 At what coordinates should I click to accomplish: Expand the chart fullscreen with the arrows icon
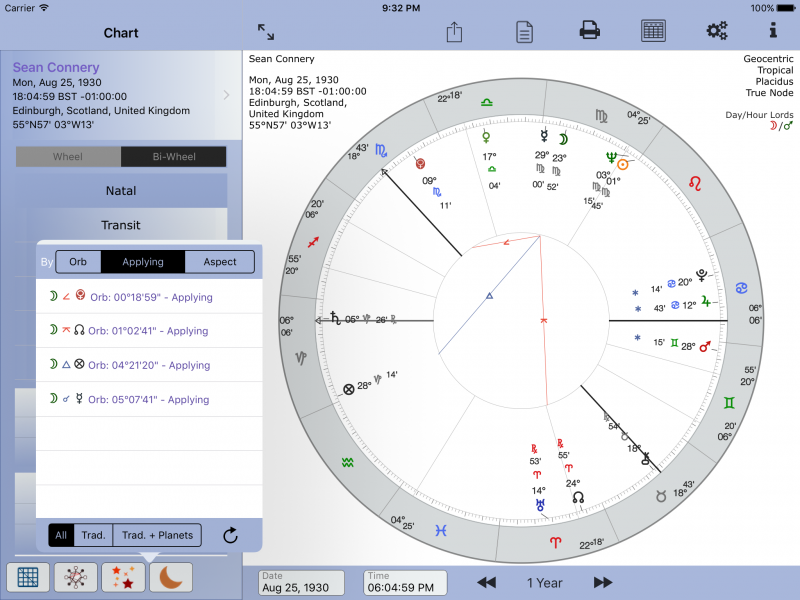(x=264, y=31)
